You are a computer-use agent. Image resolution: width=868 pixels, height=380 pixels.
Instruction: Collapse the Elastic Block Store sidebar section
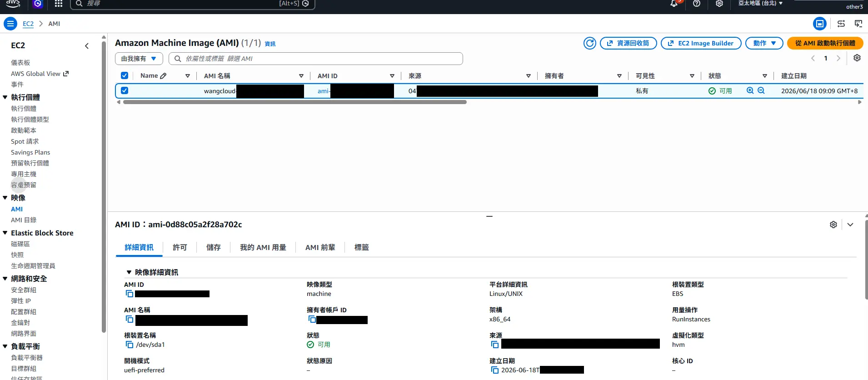(x=5, y=232)
